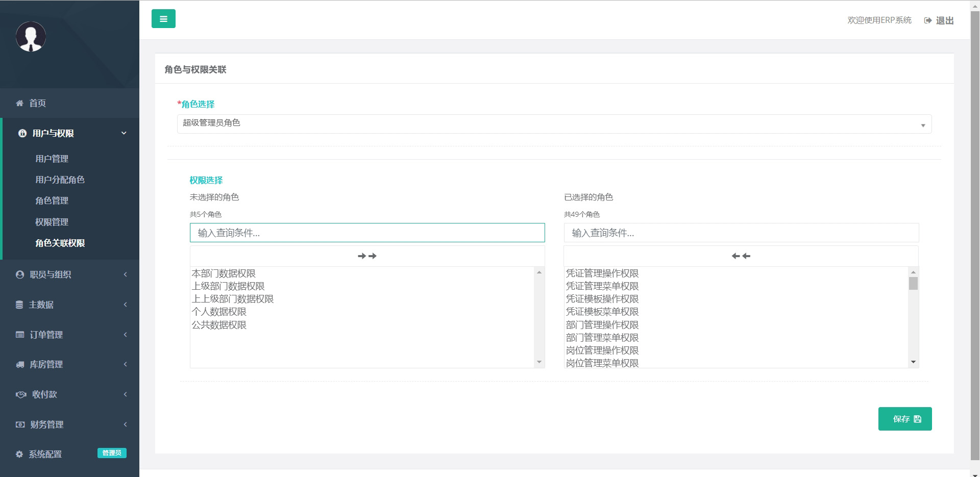Click the 主数据 database icon in sidebar
Image resolution: width=980 pixels, height=477 pixels.
(x=19, y=305)
